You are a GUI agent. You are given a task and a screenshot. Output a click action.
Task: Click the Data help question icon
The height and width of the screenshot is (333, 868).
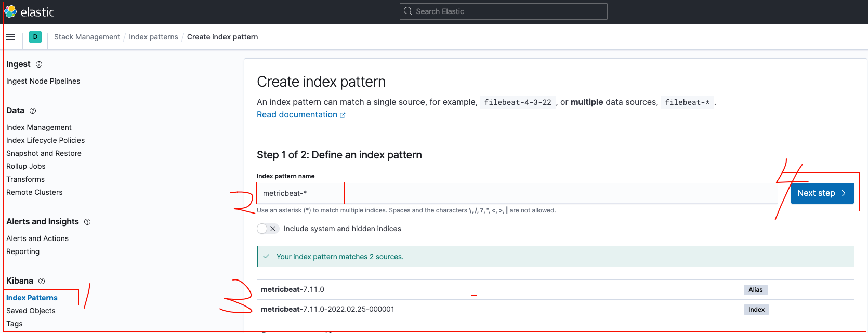pos(33,111)
